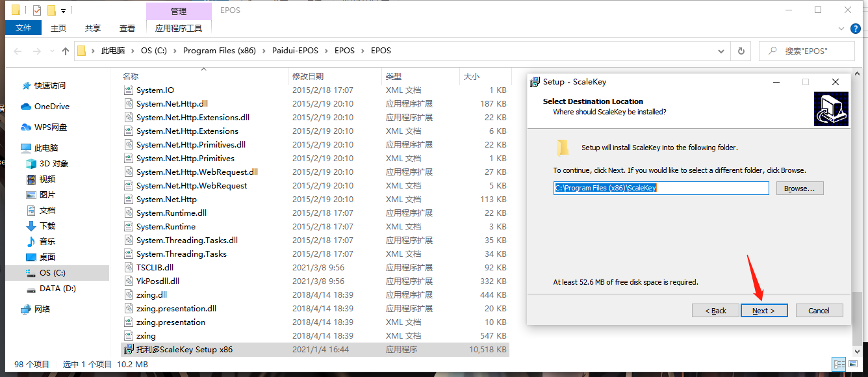
Task: Open the 应用程序工具 tab
Action: [x=179, y=28]
